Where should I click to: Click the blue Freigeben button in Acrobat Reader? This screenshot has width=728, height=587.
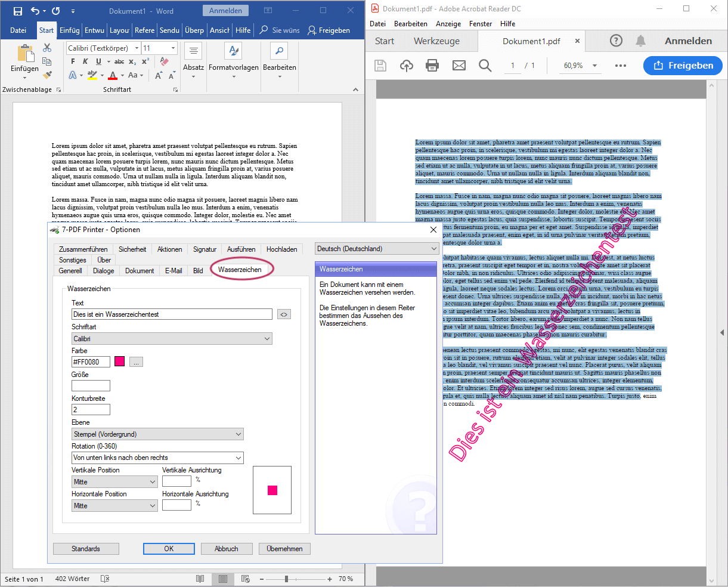click(683, 66)
